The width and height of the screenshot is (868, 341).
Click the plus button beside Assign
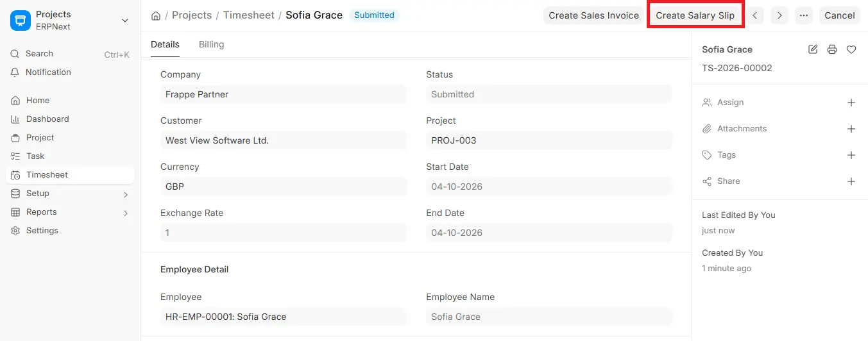click(851, 103)
